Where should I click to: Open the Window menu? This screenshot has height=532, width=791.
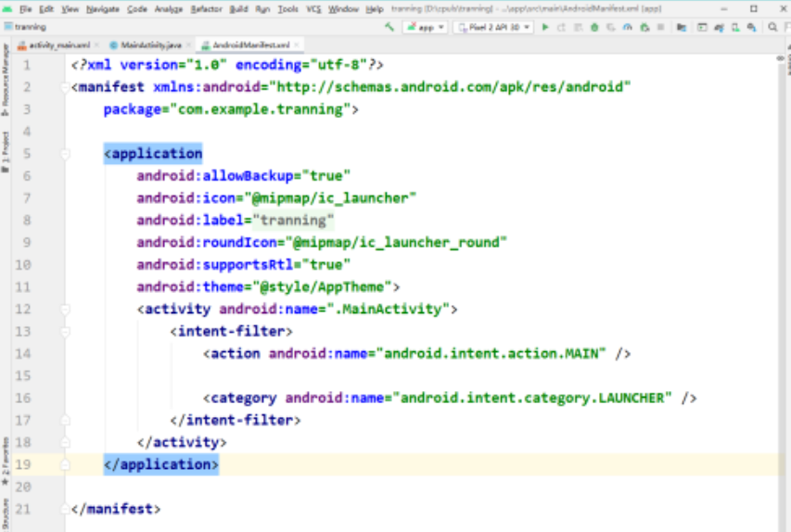click(343, 9)
